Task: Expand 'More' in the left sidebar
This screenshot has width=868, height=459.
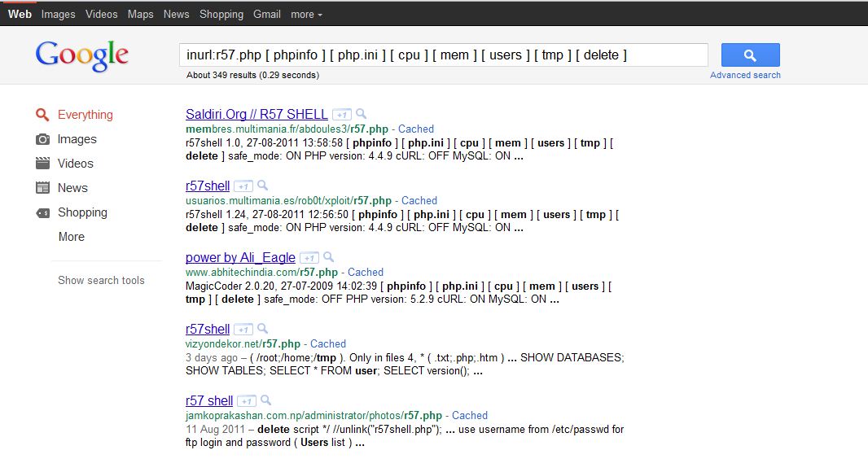Action: point(72,237)
